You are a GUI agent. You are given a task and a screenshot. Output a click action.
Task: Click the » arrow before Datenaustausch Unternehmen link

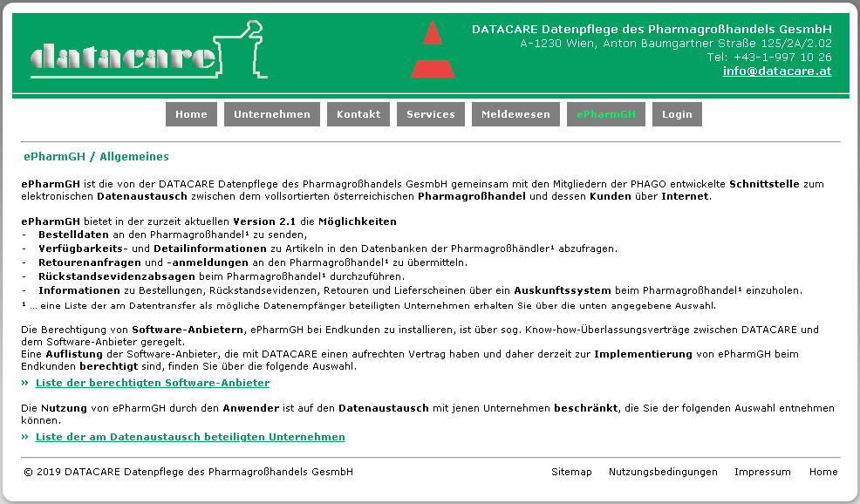coord(25,437)
